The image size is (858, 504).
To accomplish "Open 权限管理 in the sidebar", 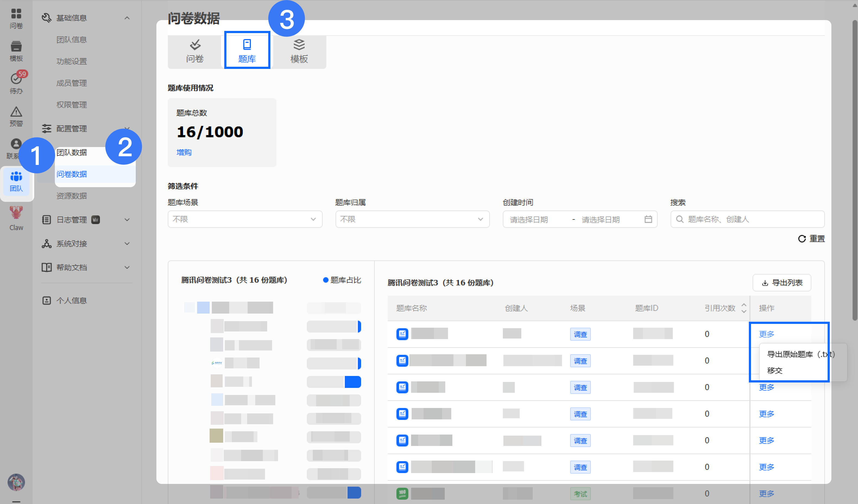I will coord(71,105).
